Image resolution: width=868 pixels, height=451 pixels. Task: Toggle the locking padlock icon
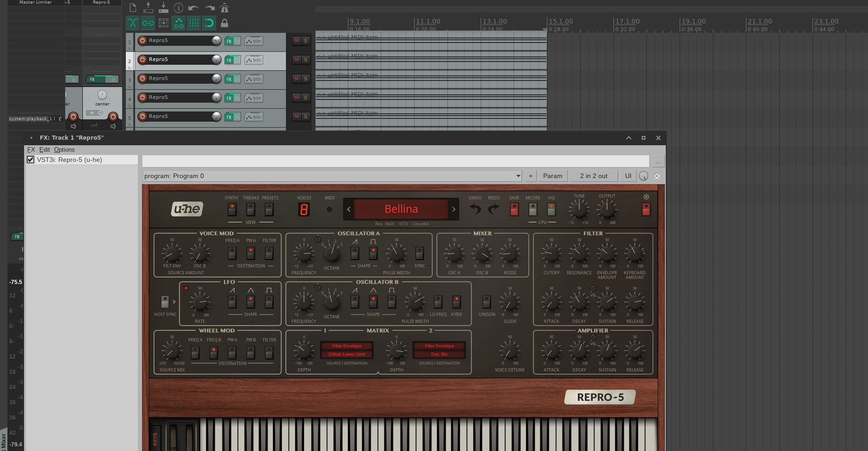pyautogui.click(x=224, y=23)
